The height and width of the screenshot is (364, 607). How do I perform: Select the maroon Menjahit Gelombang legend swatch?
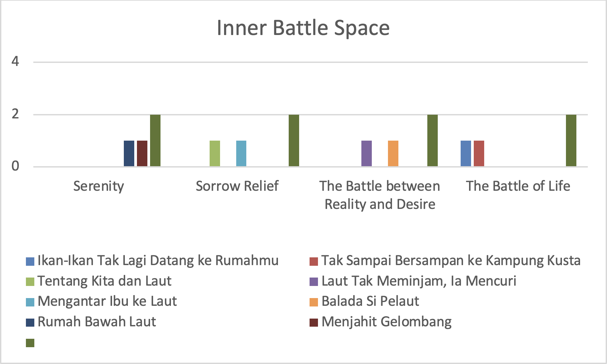[314, 323]
